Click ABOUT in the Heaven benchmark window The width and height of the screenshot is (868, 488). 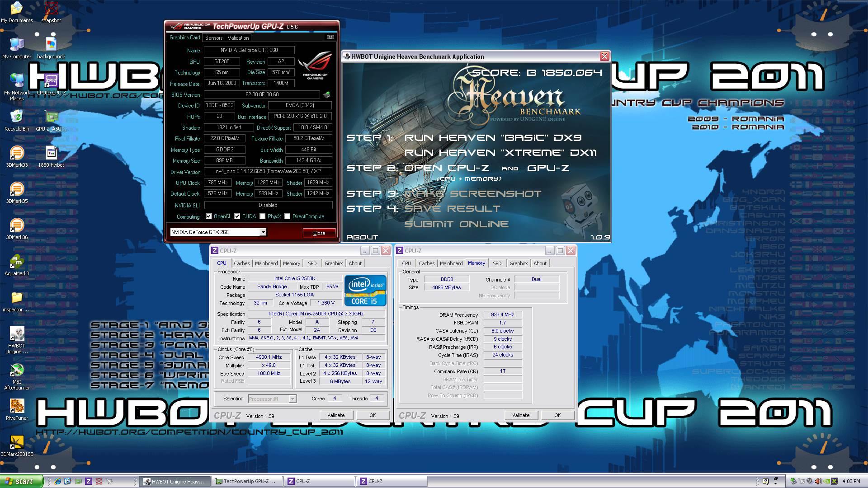[362, 237]
